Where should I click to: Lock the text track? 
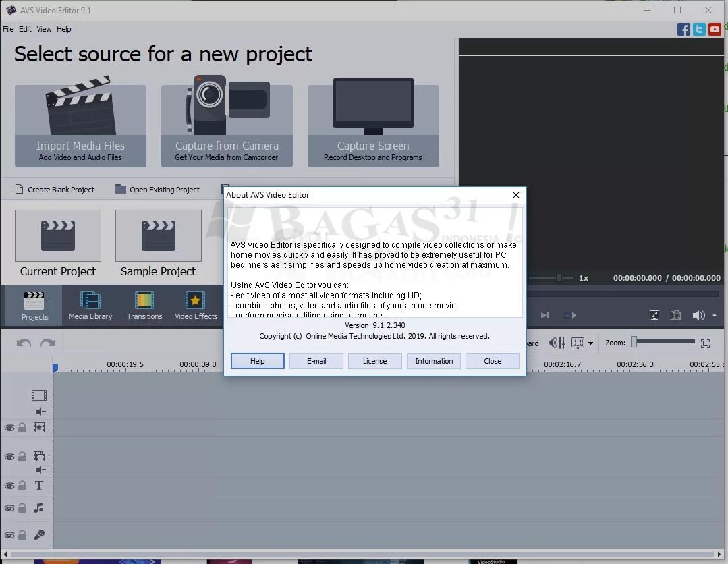point(22,486)
